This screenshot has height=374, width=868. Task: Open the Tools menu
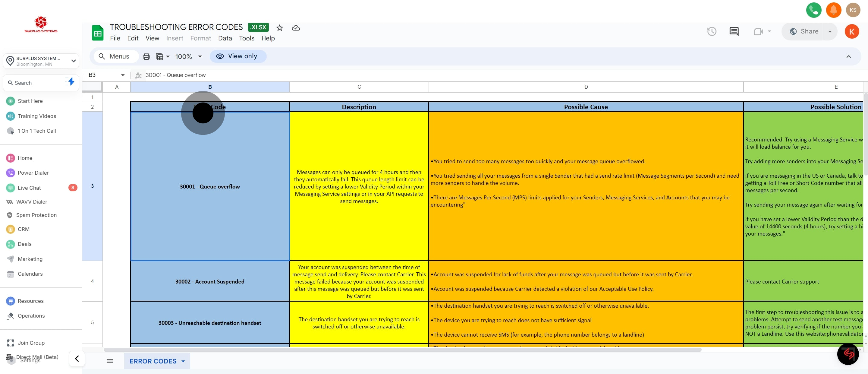[246, 38]
